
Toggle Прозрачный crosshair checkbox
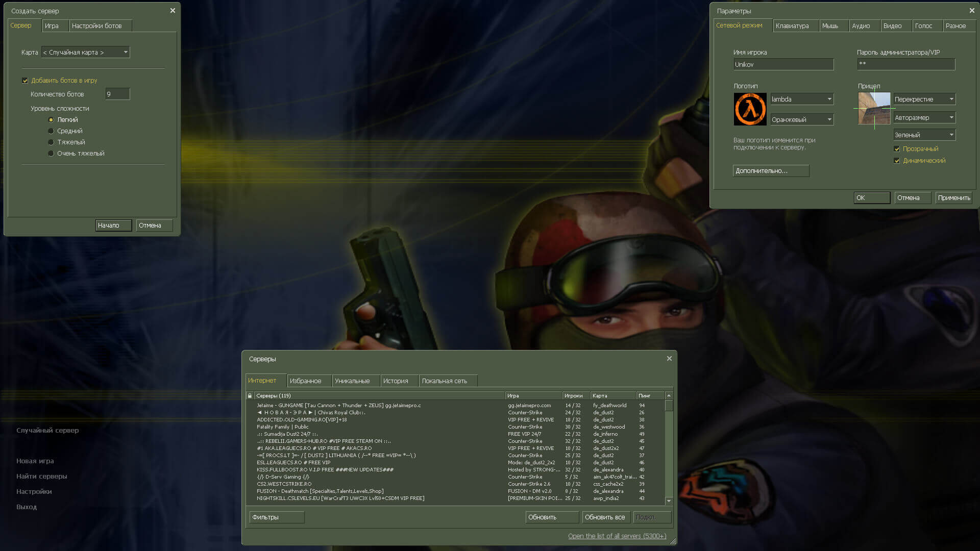897,149
